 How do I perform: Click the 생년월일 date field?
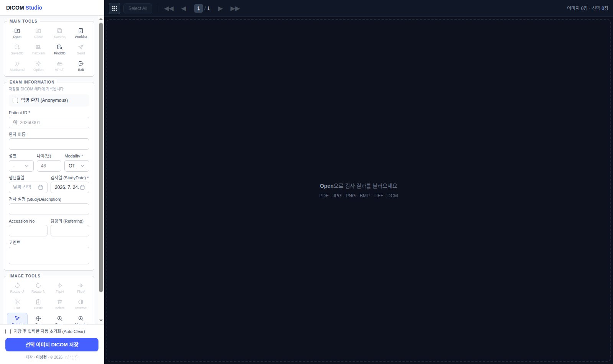click(28, 187)
